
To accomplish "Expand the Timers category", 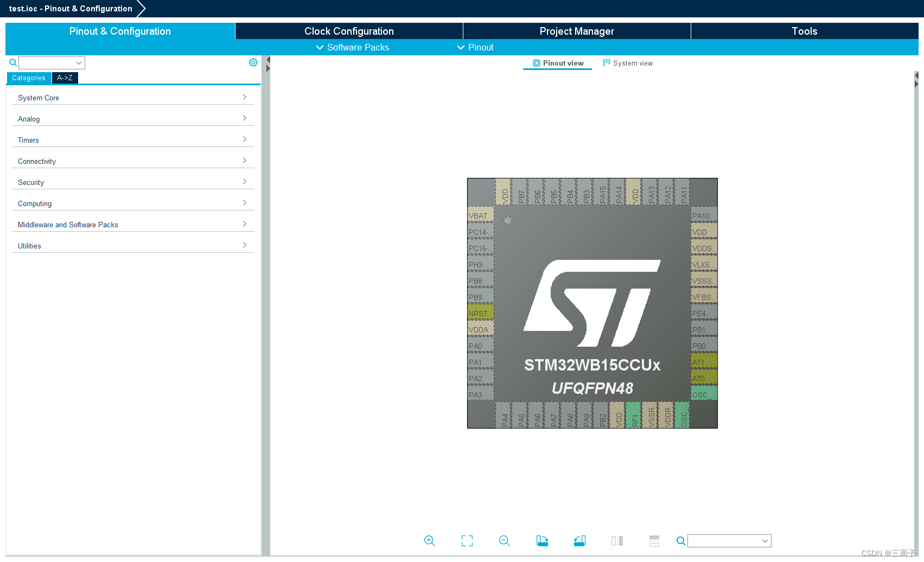I will pos(133,140).
